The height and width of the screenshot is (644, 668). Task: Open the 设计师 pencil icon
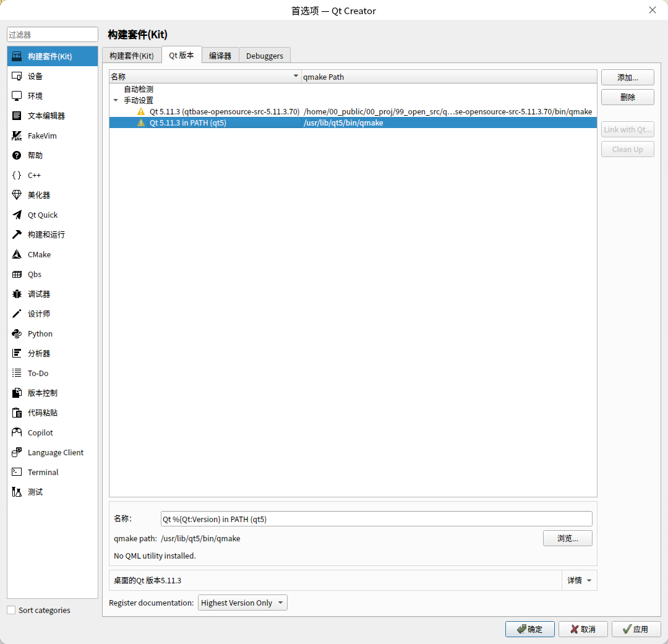[17, 314]
